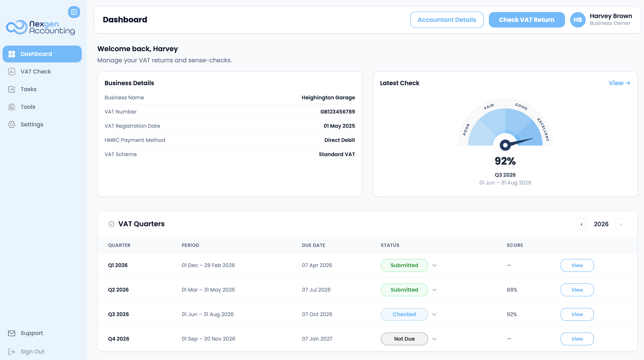Open the Latest Check View link
Screen dimensions: 644x360
click(x=619, y=83)
